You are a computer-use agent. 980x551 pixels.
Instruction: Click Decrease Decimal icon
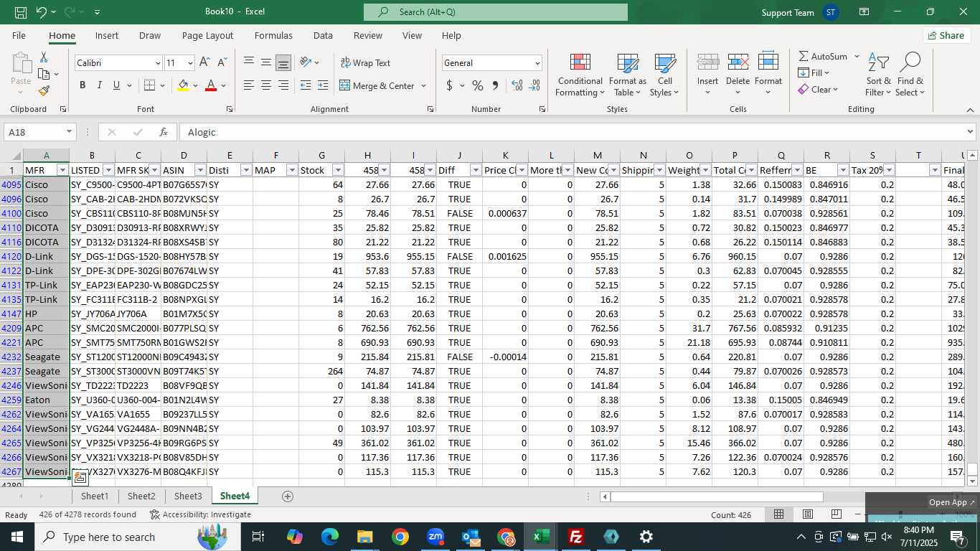[x=534, y=85]
